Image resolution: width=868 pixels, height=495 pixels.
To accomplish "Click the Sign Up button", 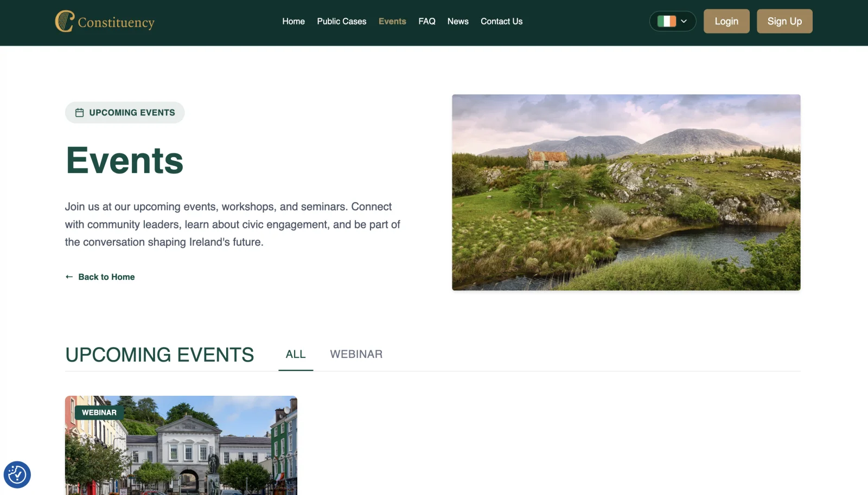I will pyautogui.click(x=784, y=21).
